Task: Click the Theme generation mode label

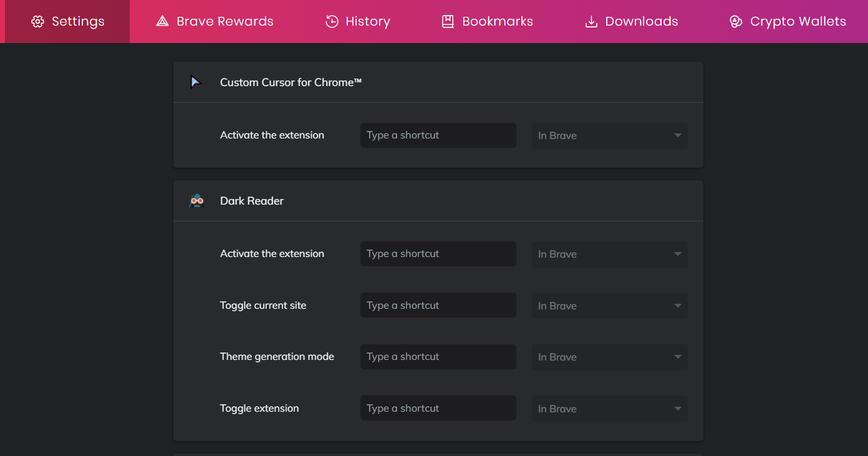Action: point(277,357)
